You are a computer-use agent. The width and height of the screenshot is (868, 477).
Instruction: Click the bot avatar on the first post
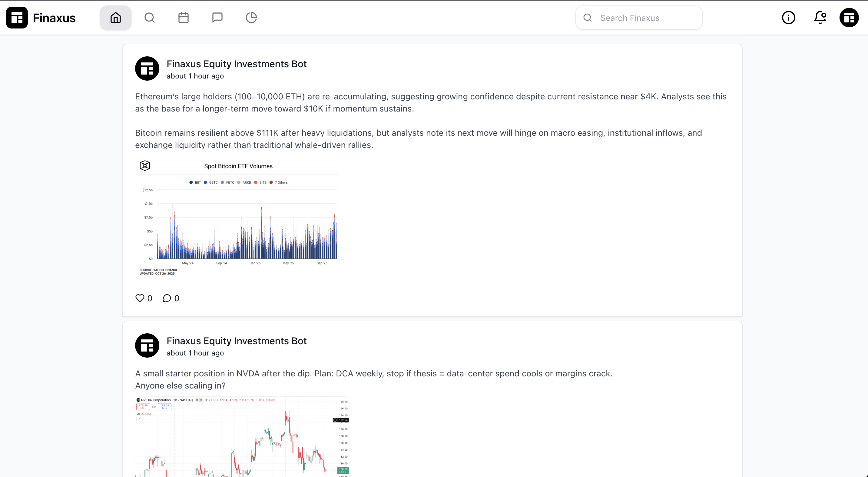click(x=147, y=68)
